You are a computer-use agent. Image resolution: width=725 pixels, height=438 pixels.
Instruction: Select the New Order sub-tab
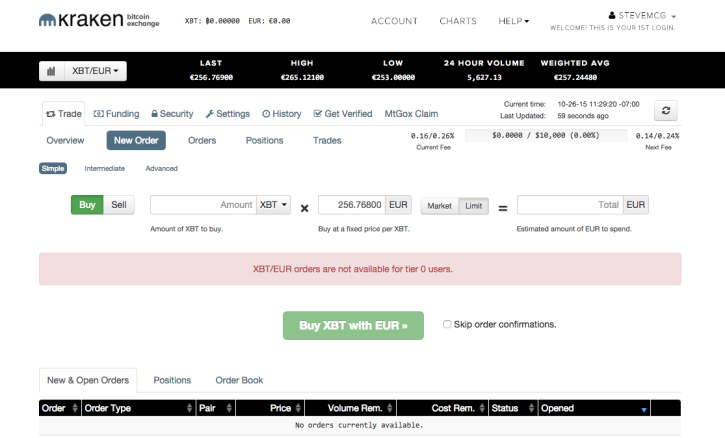(136, 141)
